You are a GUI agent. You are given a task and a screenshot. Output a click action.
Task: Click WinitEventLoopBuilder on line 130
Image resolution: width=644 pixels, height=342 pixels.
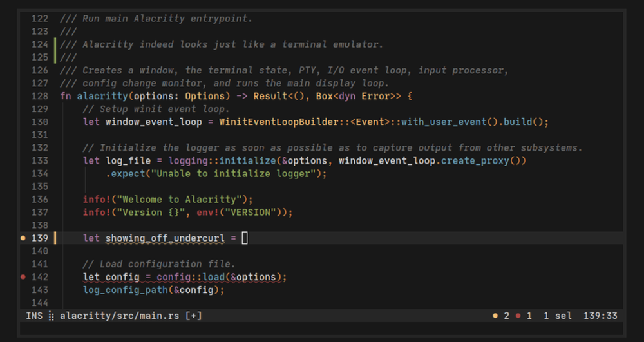coord(278,122)
